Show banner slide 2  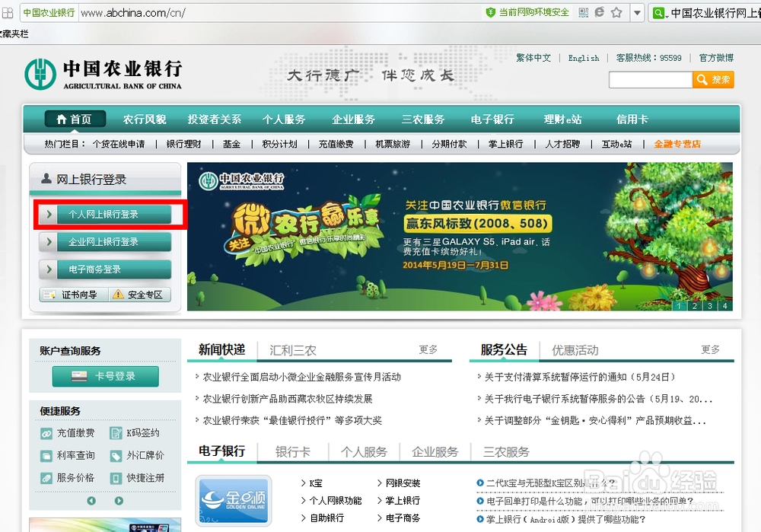click(x=694, y=306)
